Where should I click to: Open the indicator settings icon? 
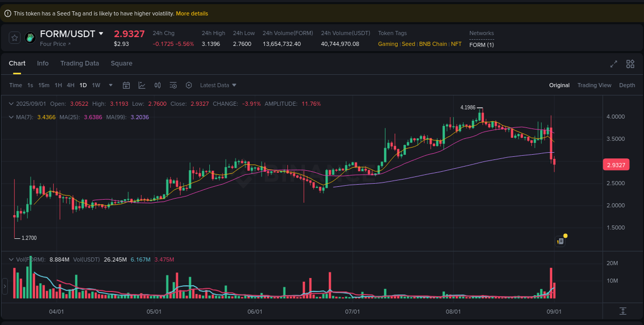click(x=173, y=85)
